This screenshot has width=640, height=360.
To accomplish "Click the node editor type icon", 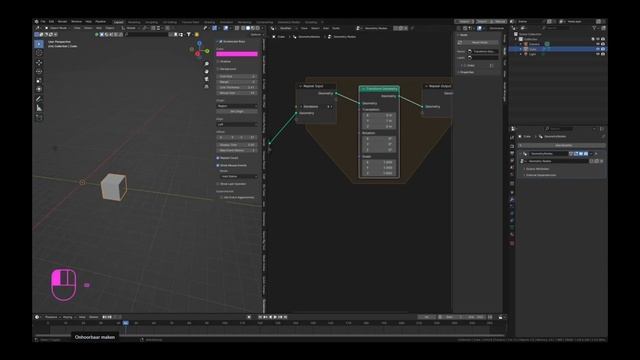I will (273, 28).
